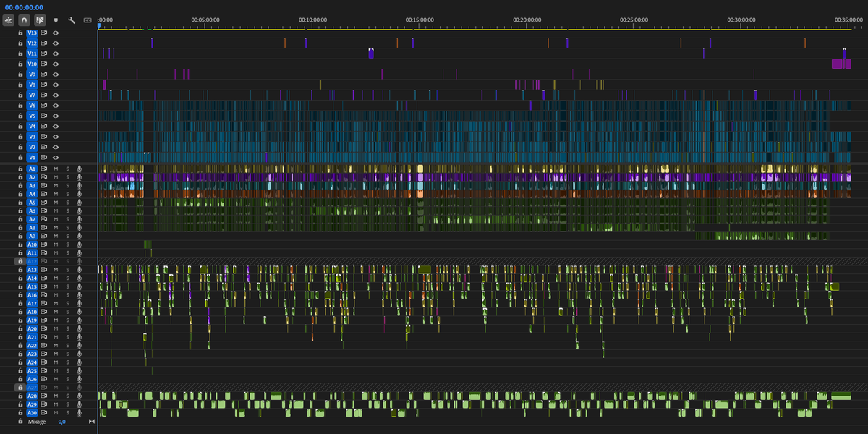Target video track V2

(32, 147)
